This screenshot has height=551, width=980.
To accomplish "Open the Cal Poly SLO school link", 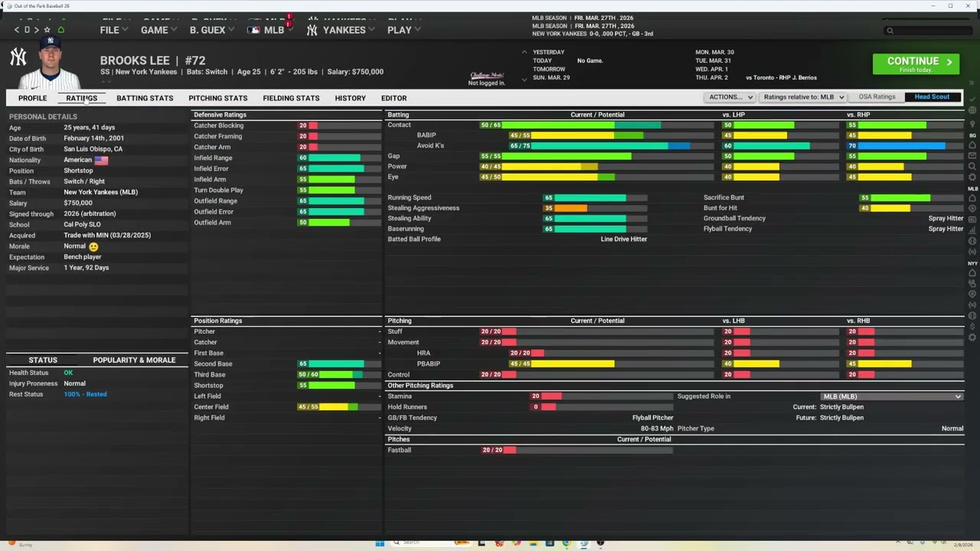I will pos(82,224).
